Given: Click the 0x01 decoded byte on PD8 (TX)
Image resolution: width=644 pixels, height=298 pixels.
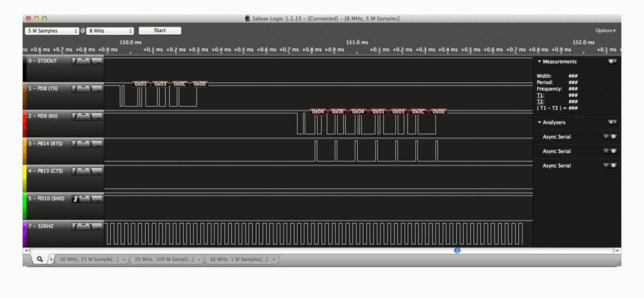Looking at the screenshot, I should pos(141,84).
